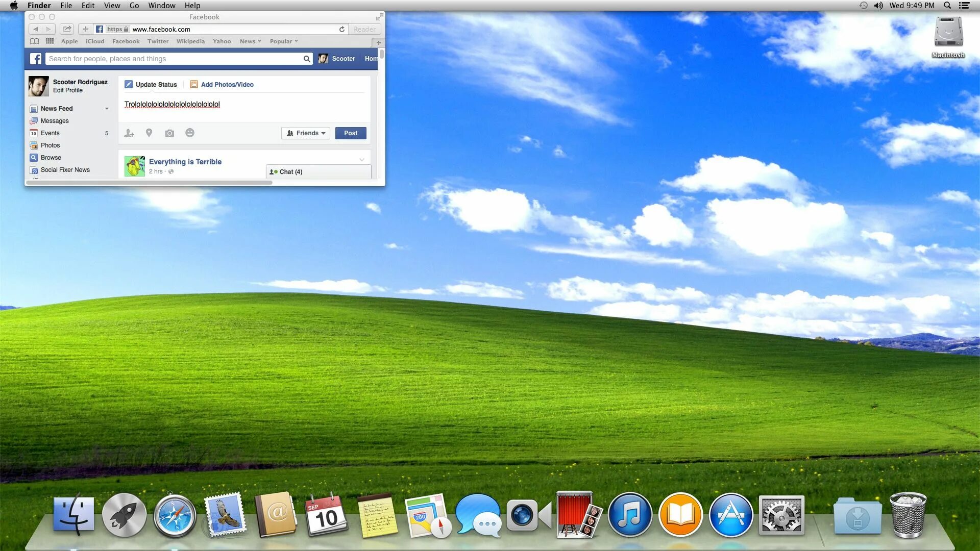Viewport: 980px width, 551px height.
Task: Expand options chevron on Everything is Terrible post
Action: [362, 160]
